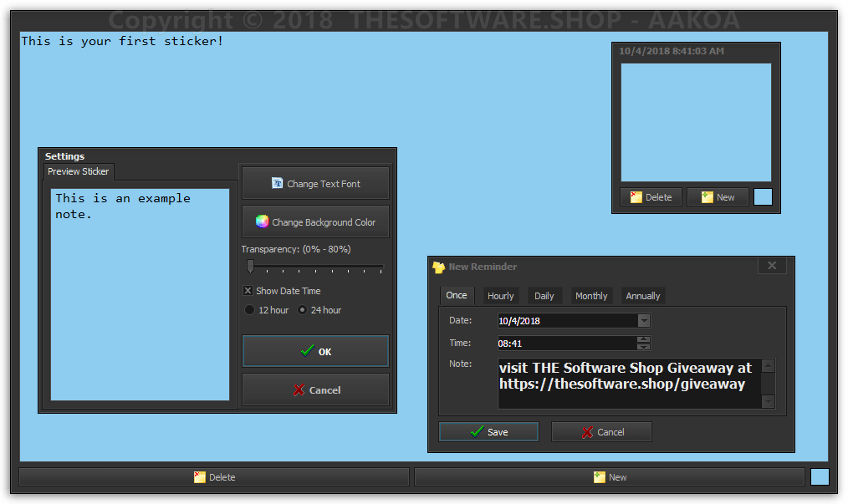Select the 12 hour radio option
The height and width of the screenshot is (504, 848).
click(x=250, y=310)
